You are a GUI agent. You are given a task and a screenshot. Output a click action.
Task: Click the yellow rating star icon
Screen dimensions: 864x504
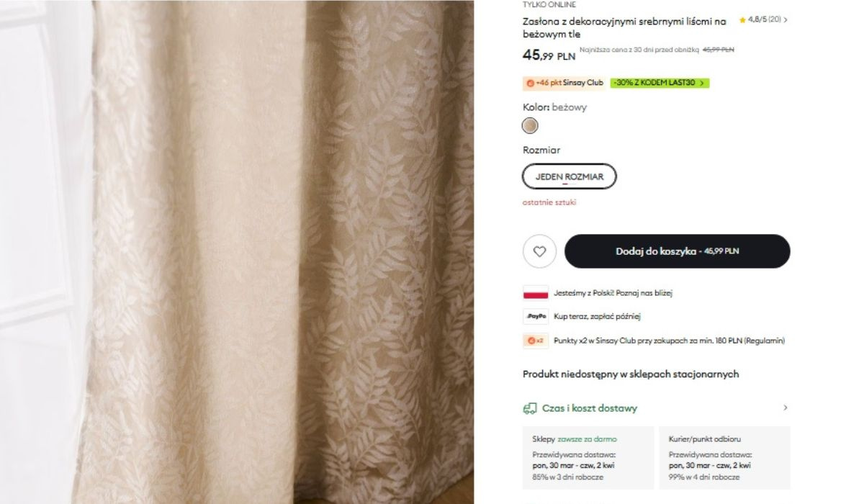pos(742,20)
